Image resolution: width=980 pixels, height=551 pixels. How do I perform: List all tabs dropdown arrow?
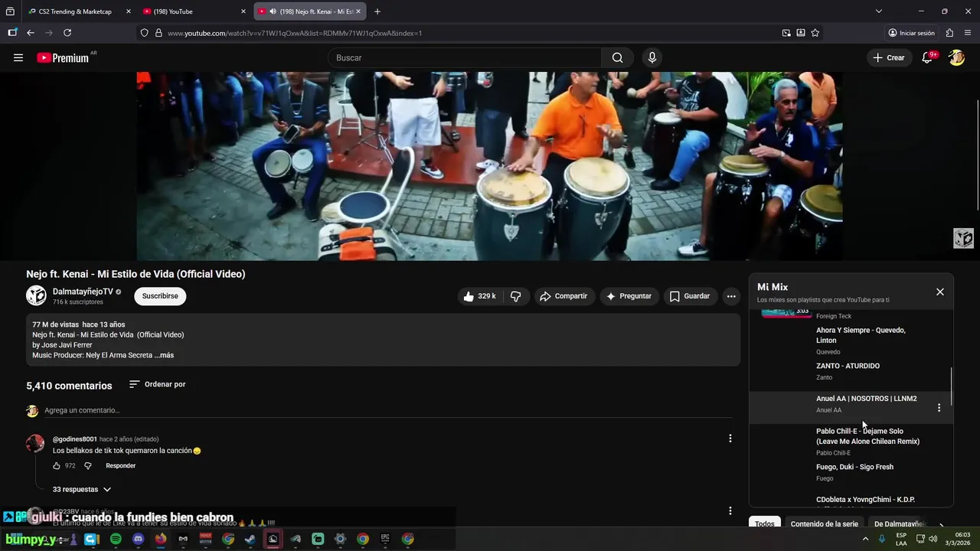point(879,11)
